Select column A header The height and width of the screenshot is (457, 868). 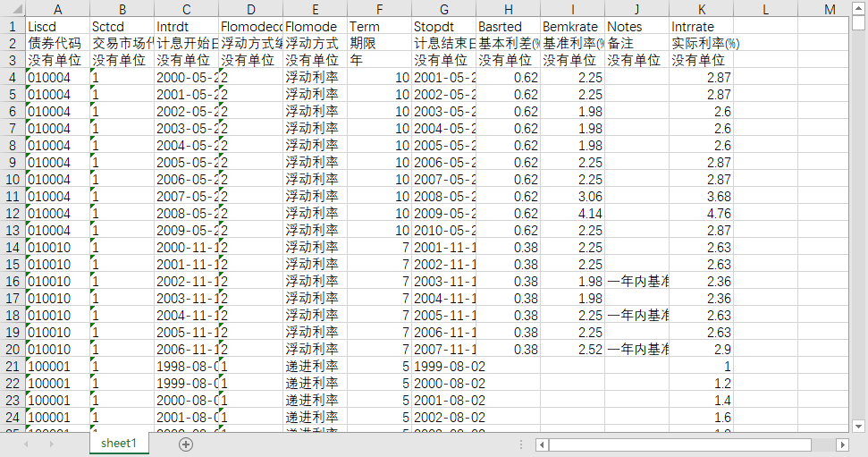57,10
